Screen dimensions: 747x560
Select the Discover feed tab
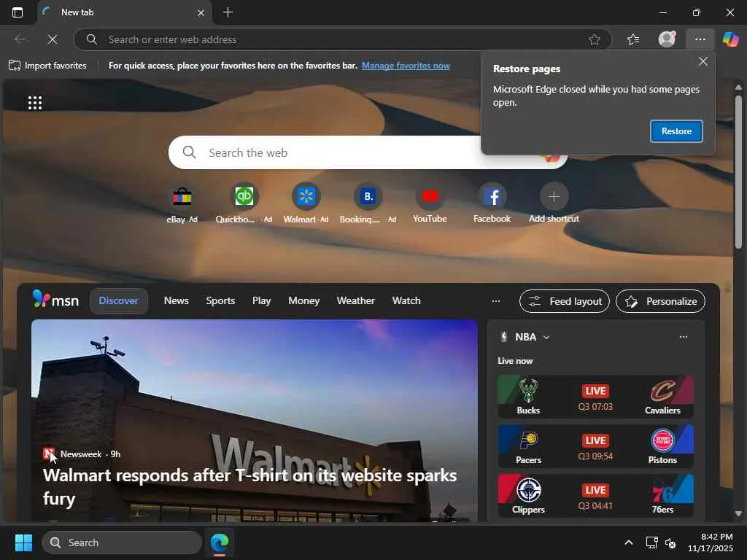[118, 300]
